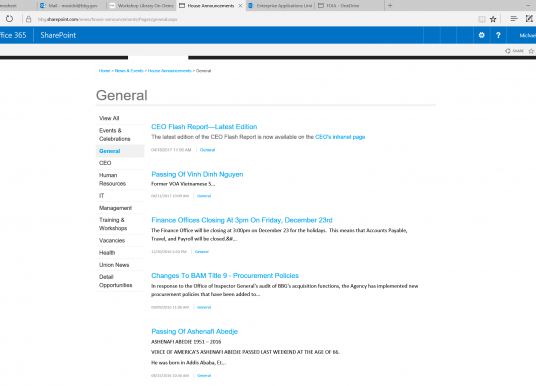
Task: Click the Share button below header
Action: (514, 51)
